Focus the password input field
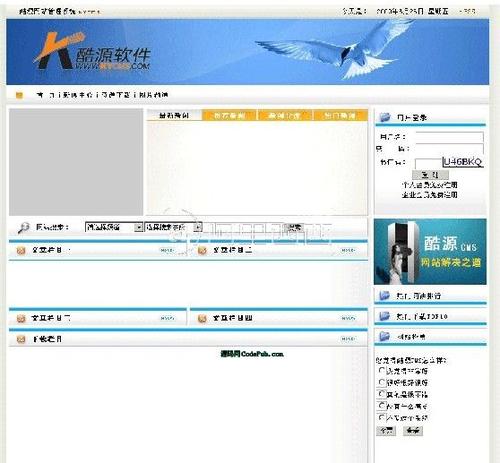The image size is (500, 463). coord(449,148)
